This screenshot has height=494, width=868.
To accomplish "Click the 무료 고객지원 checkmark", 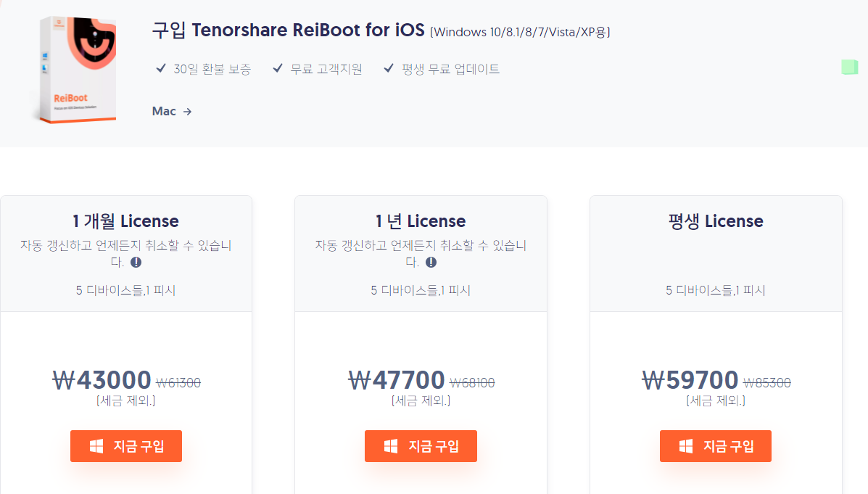I will [x=278, y=68].
